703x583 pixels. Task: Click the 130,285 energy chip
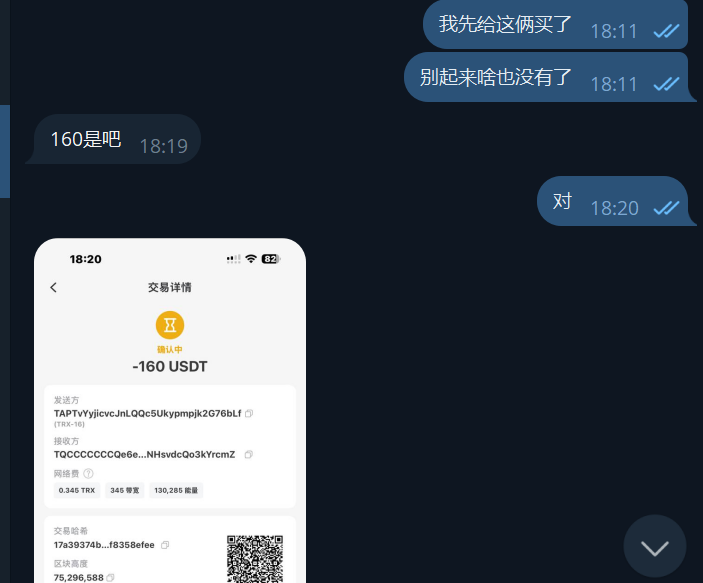click(x=176, y=491)
